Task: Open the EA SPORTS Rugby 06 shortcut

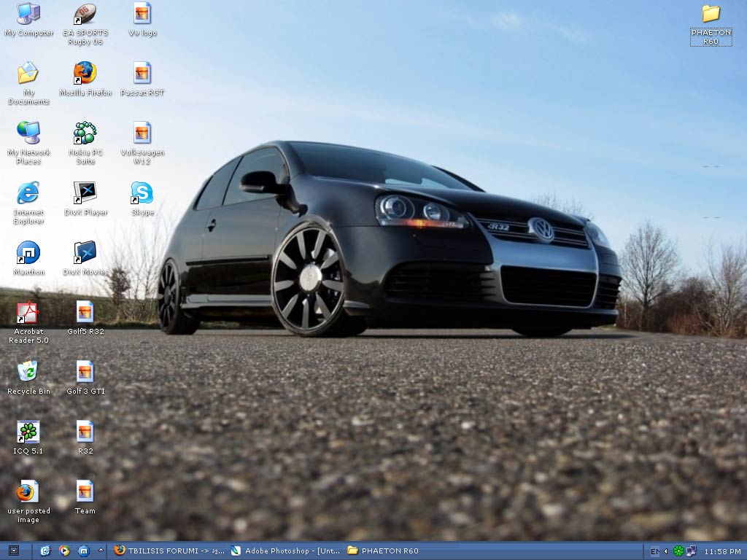Action: click(85, 14)
